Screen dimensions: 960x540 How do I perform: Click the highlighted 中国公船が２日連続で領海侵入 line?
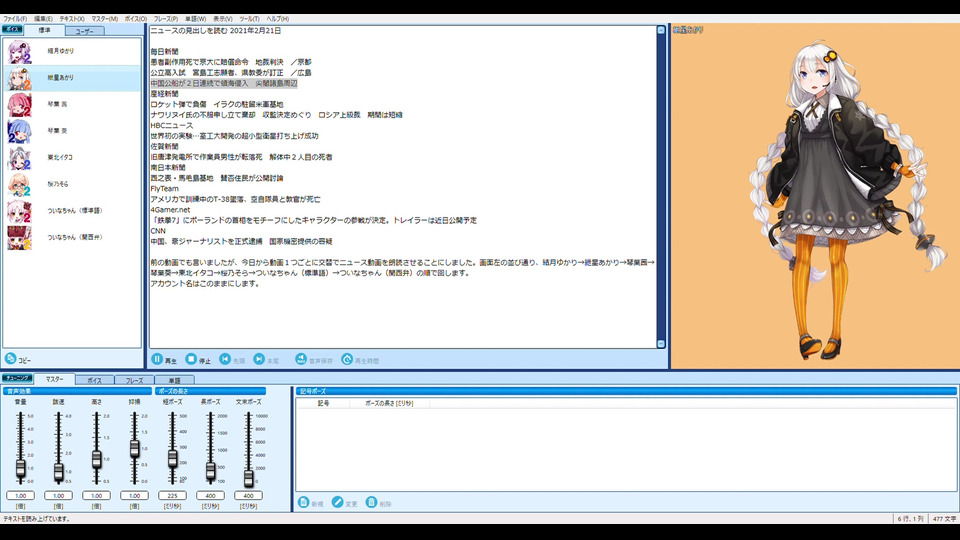coord(223,83)
